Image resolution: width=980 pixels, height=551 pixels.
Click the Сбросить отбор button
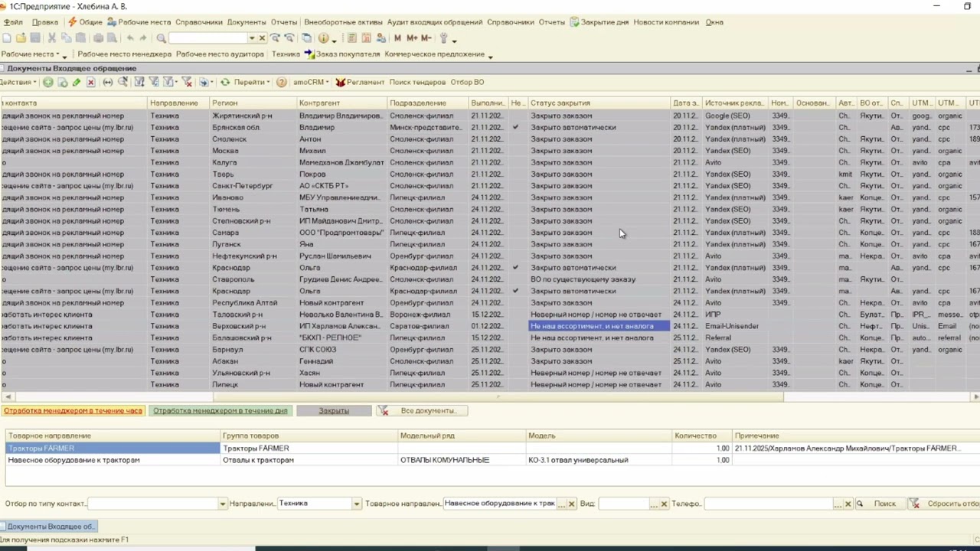[945, 504]
